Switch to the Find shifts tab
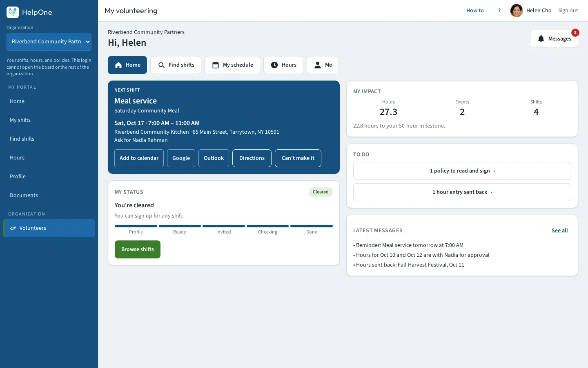The height and width of the screenshot is (368, 588). click(x=176, y=65)
